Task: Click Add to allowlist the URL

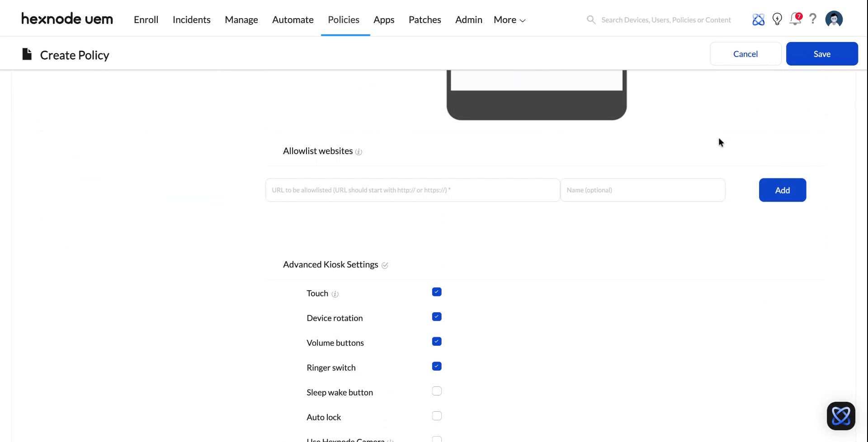Action: click(782, 190)
